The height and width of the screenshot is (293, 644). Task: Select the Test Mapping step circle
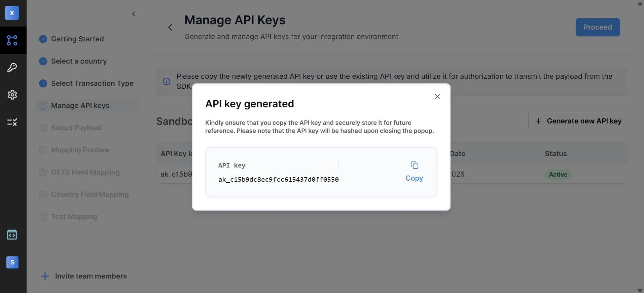(x=43, y=217)
